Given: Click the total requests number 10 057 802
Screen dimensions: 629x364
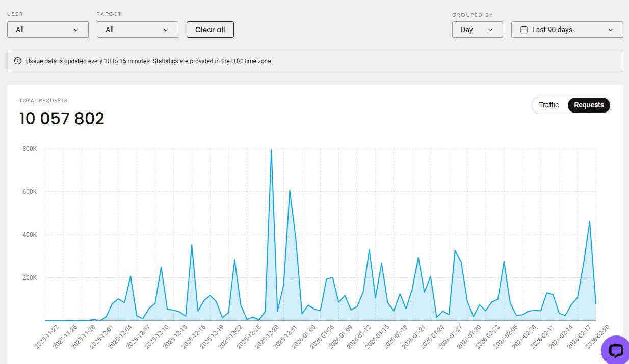Looking at the screenshot, I should [x=62, y=119].
